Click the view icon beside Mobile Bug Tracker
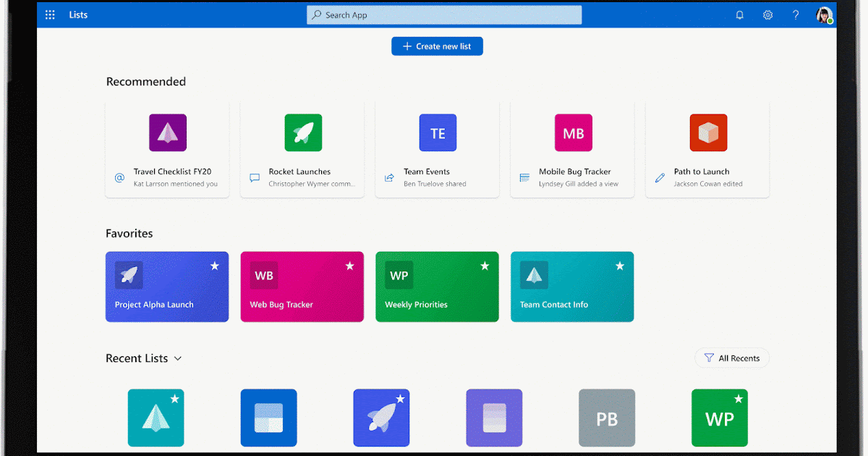Image resolution: width=868 pixels, height=456 pixels. (x=524, y=177)
